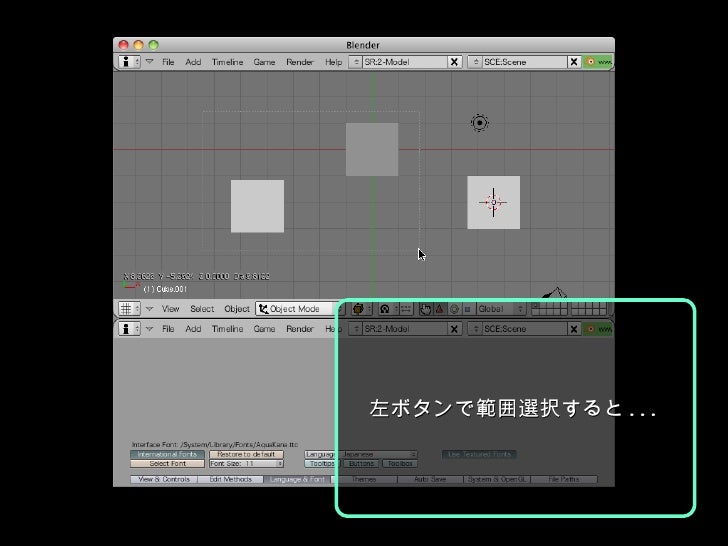Click the Blender www icon in top header
Image resolution: width=728 pixels, height=546 pixels.
(598, 62)
